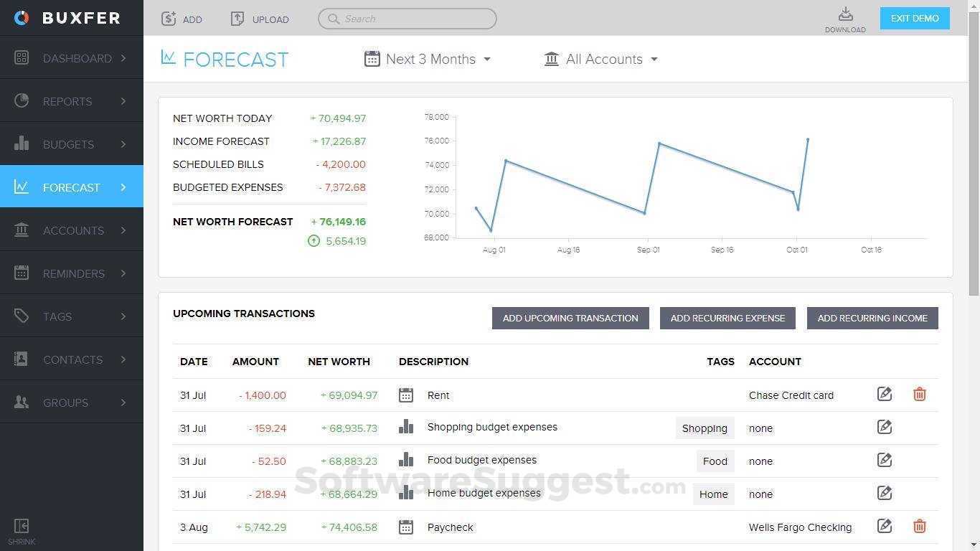Open Reports from the sidebar
The image size is (980, 551).
(68, 101)
